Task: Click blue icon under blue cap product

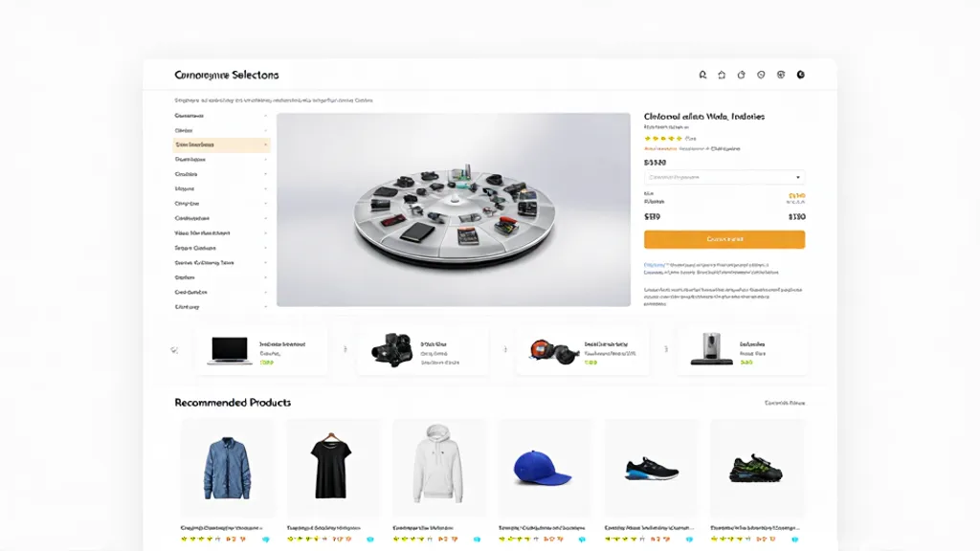Action: click(x=583, y=540)
